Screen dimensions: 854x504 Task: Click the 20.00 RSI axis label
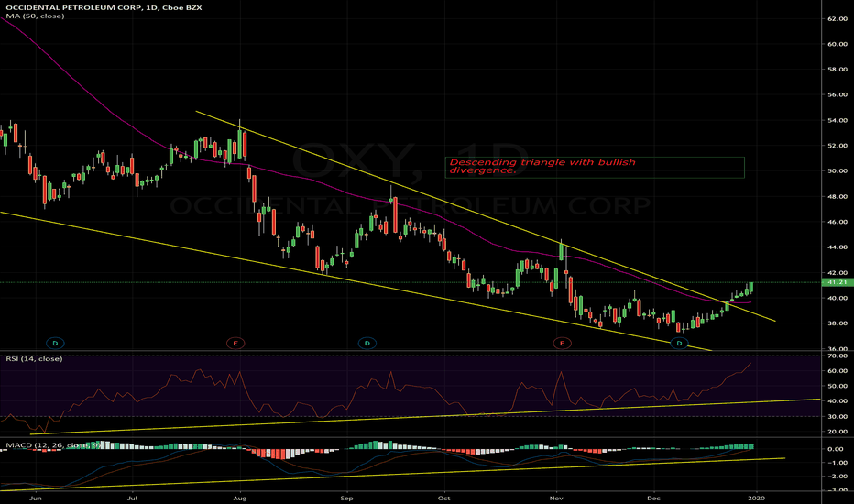point(838,432)
